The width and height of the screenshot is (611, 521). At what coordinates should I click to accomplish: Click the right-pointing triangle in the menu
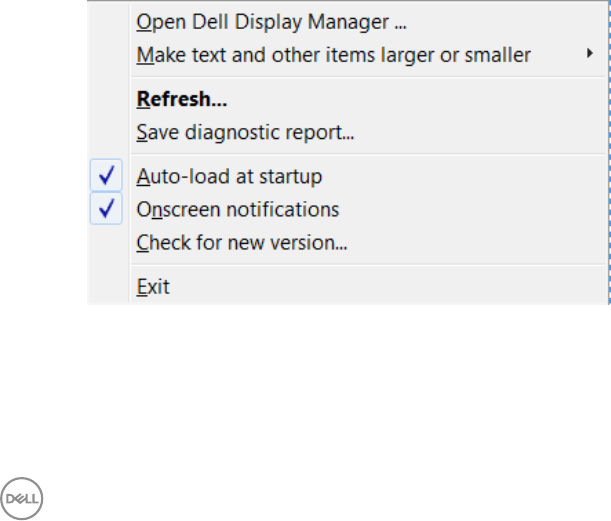pos(590,54)
